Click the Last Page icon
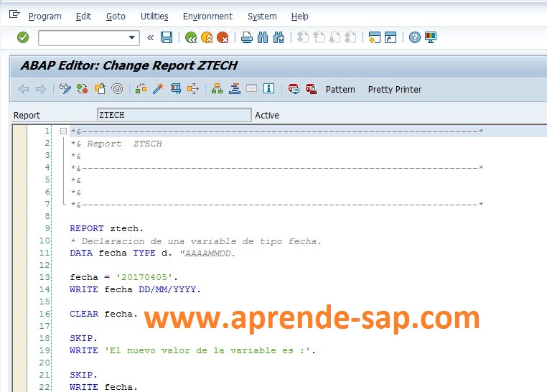Viewport: 547px width, 392px height. coord(350,37)
